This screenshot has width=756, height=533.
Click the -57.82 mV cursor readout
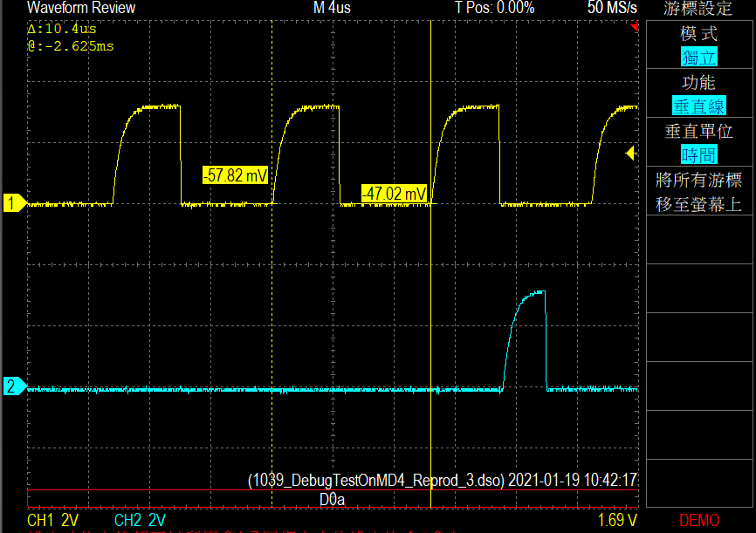[x=235, y=175]
